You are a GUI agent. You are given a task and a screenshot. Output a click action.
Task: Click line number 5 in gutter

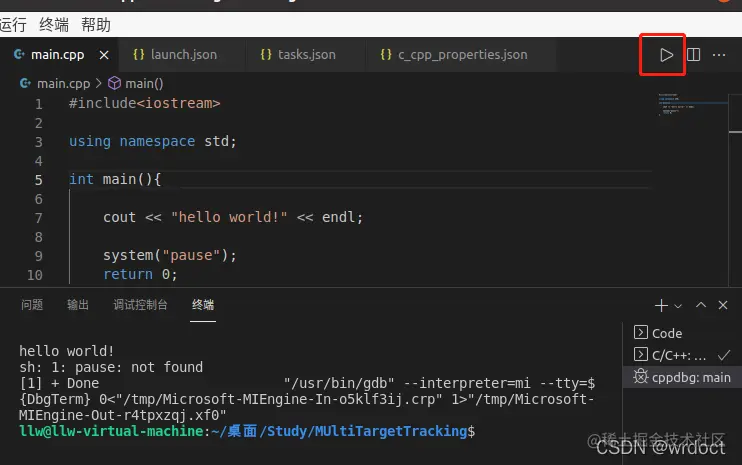38,180
